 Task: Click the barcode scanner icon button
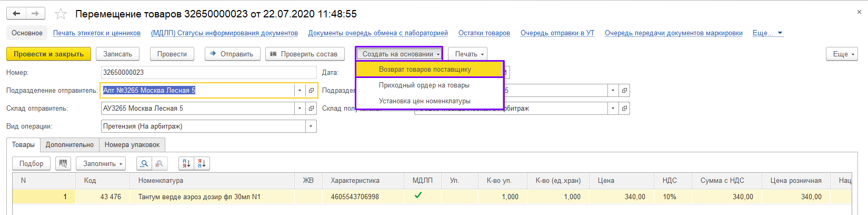coord(63,164)
